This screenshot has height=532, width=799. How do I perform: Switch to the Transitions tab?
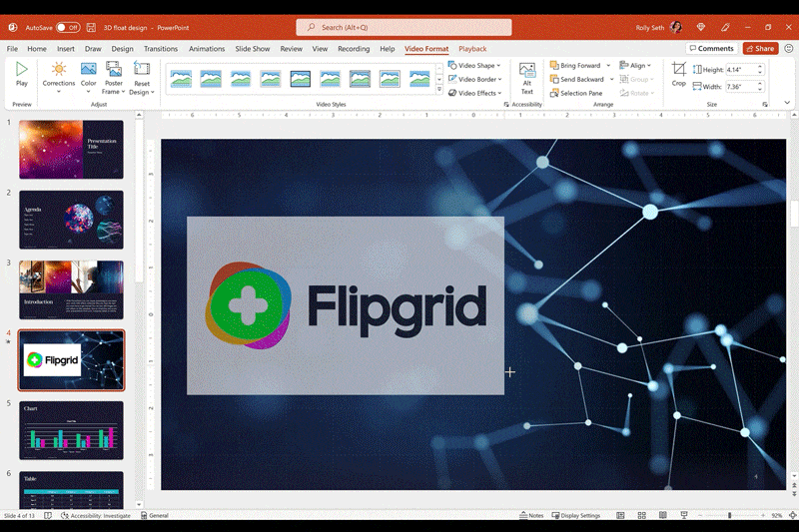161,48
